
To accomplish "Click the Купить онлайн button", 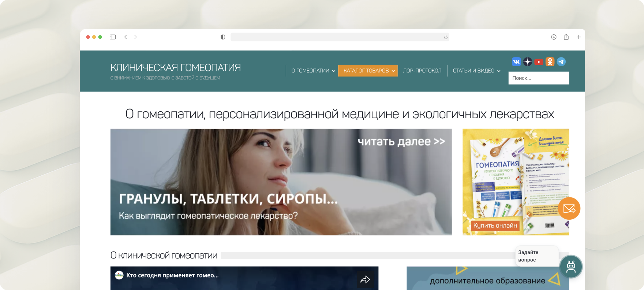I will pyautogui.click(x=495, y=226).
